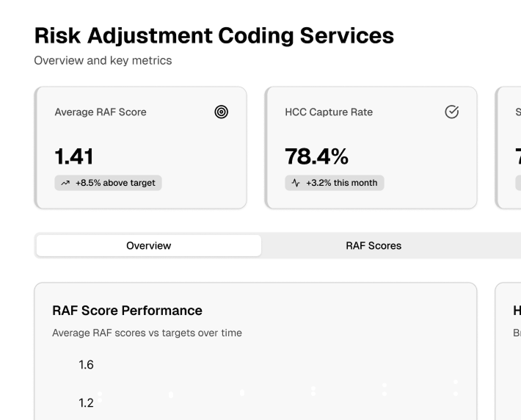Click the Average RAF Score card label

[x=101, y=112]
